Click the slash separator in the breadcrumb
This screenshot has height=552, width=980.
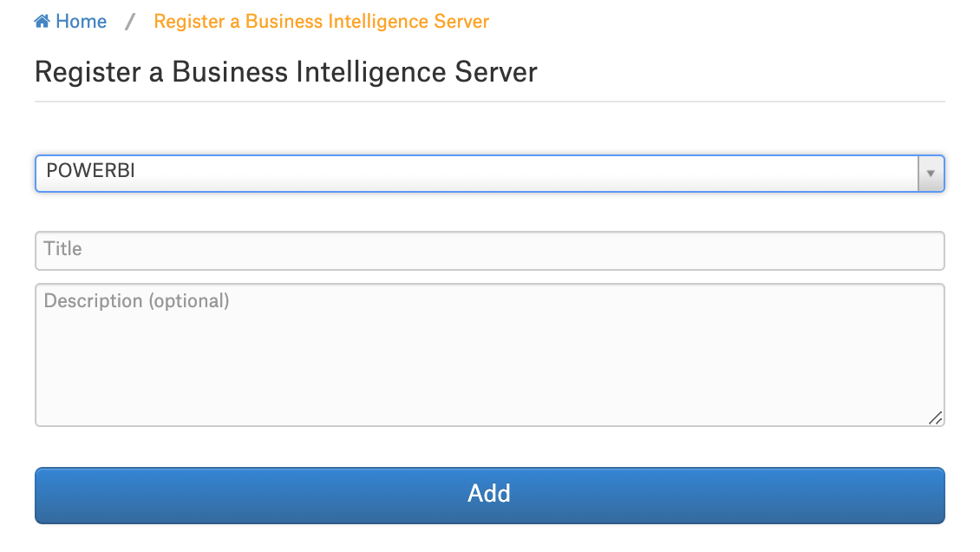click(x=130, y=22)
